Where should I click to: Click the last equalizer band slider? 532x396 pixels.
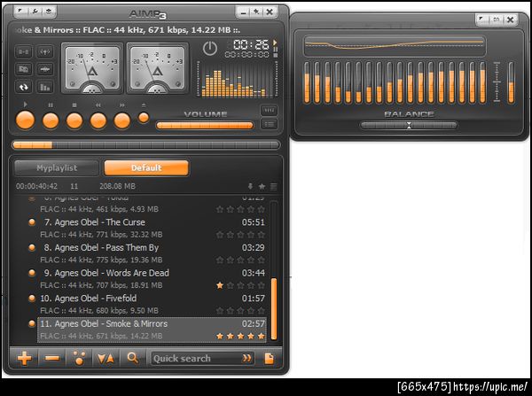coord(483,82)
